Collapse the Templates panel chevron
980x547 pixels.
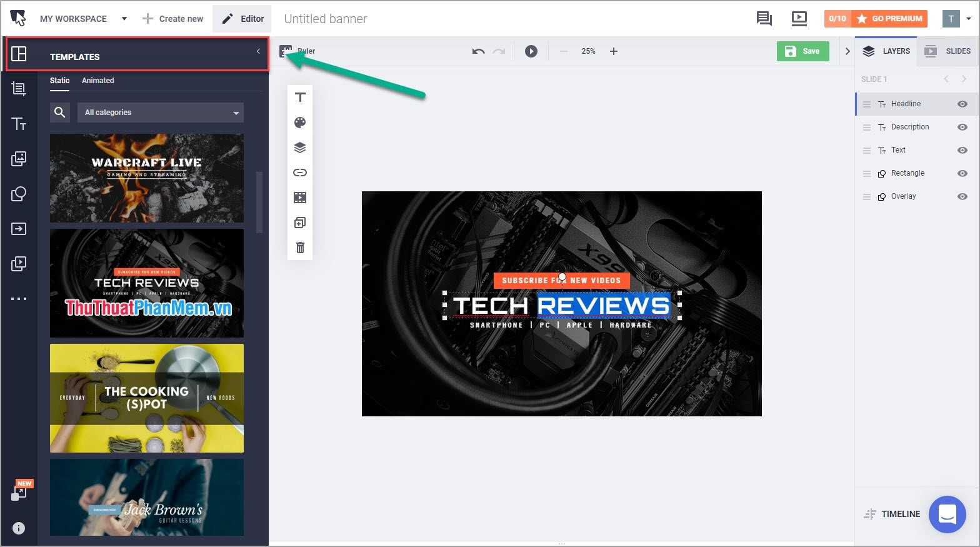click(258, 51)
